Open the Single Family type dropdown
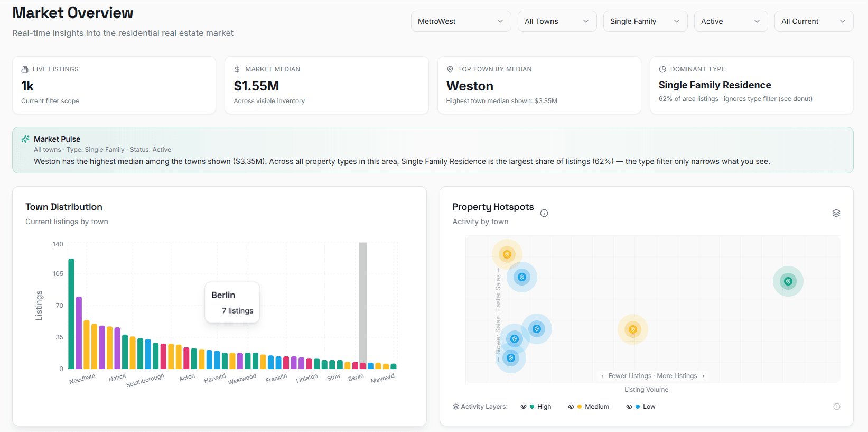 click(x=645, y=21)
